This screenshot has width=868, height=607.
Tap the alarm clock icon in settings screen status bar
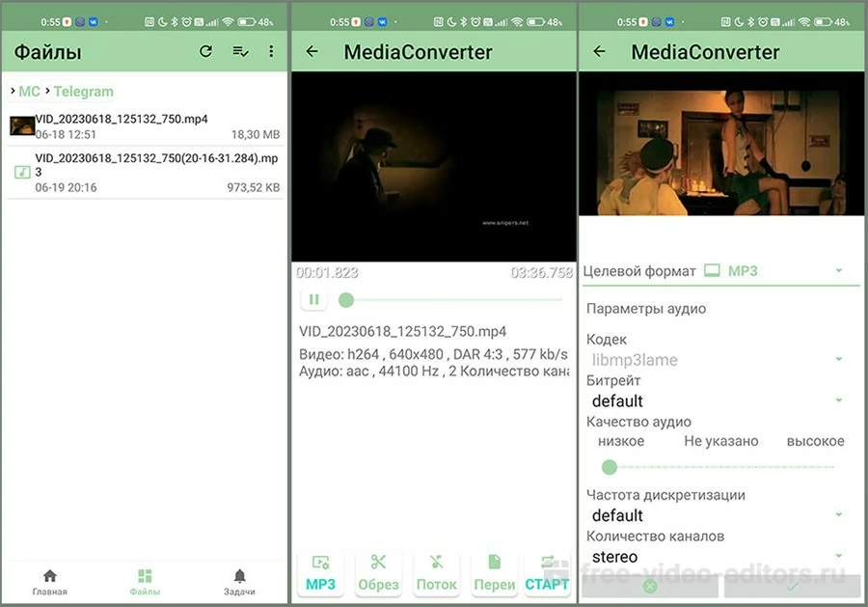coord(763,22)
